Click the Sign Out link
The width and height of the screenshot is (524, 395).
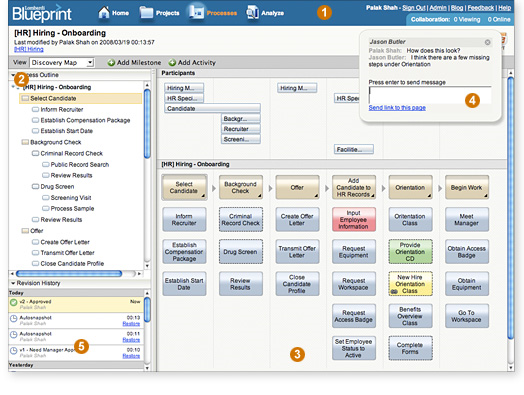coord(414,8)
